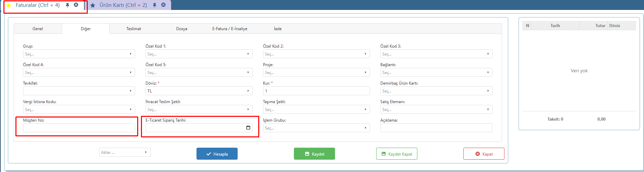Open the Satış Elemanı dropdown
Image resolution: width=644 pixels, height=172 pixels.
coord(436,109)
